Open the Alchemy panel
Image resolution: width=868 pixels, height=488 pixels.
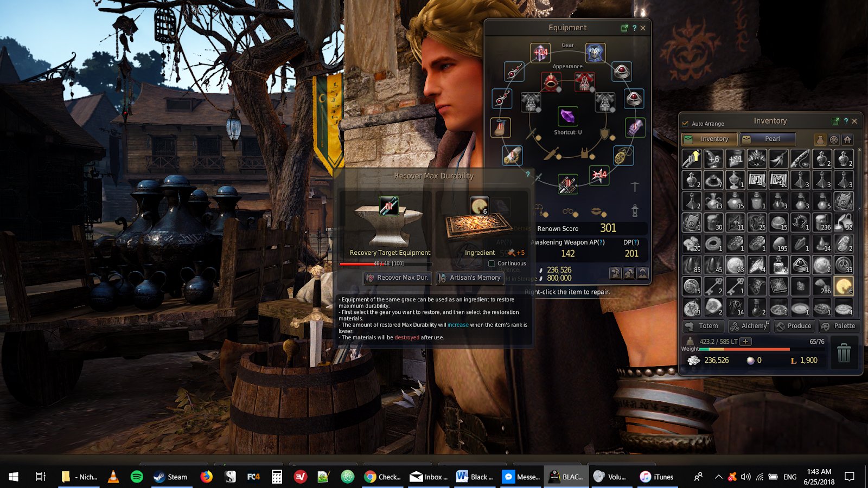coord(749,326)
